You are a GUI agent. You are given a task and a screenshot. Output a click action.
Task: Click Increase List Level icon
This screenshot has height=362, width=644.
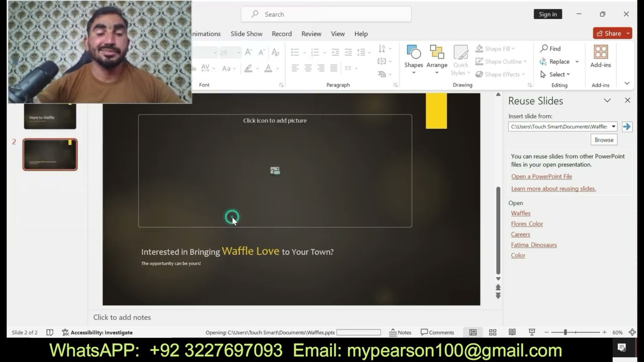click(348, 52)
